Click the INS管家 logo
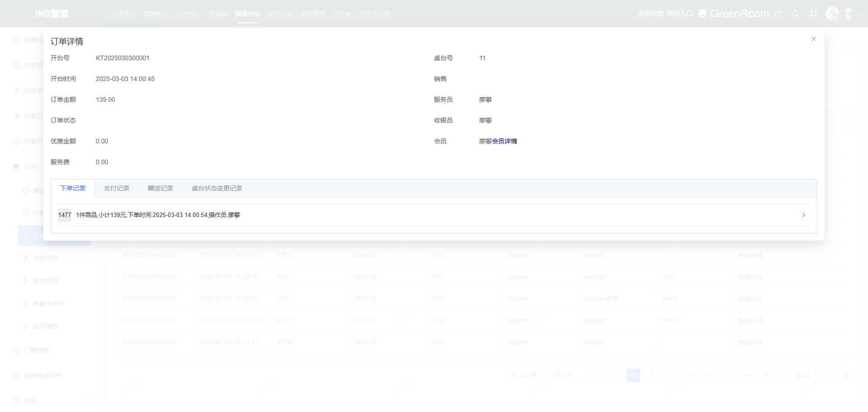 click(x=52, y=14)
